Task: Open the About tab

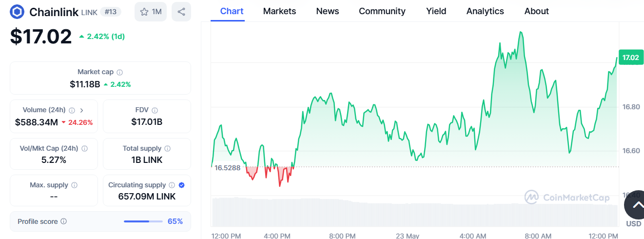Action: pos(537,11)
